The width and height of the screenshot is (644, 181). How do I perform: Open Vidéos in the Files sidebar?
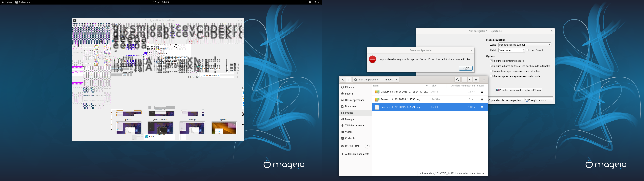pos(355,132)
